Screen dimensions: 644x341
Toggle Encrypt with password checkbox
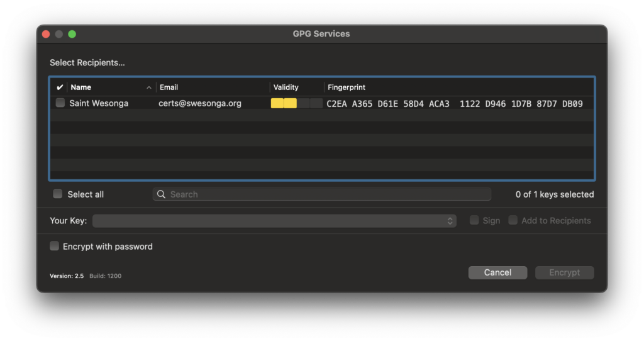(x=55, y=247)
